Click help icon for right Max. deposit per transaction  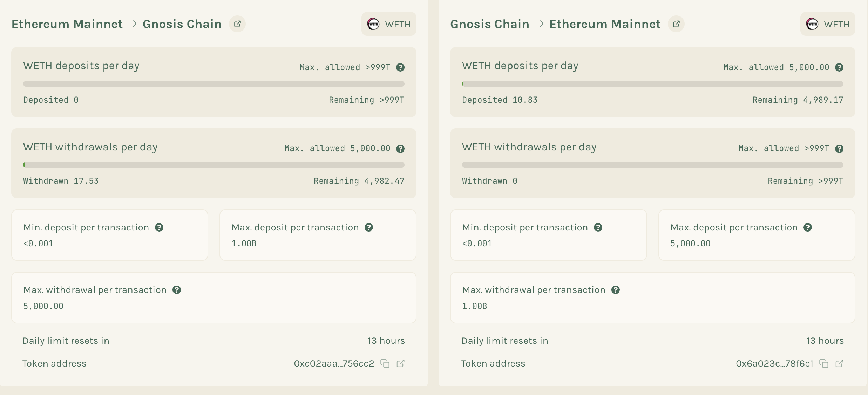[808, 227]
